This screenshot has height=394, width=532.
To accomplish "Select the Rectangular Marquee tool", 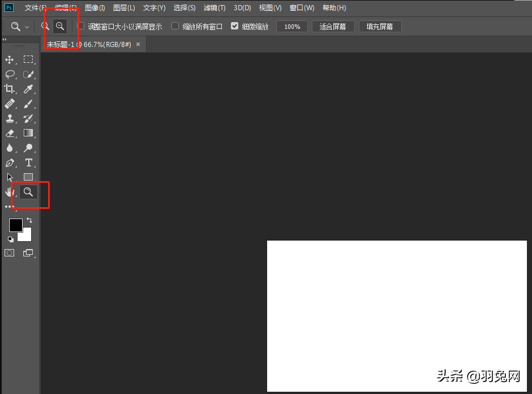I will (x=28, y=59).
